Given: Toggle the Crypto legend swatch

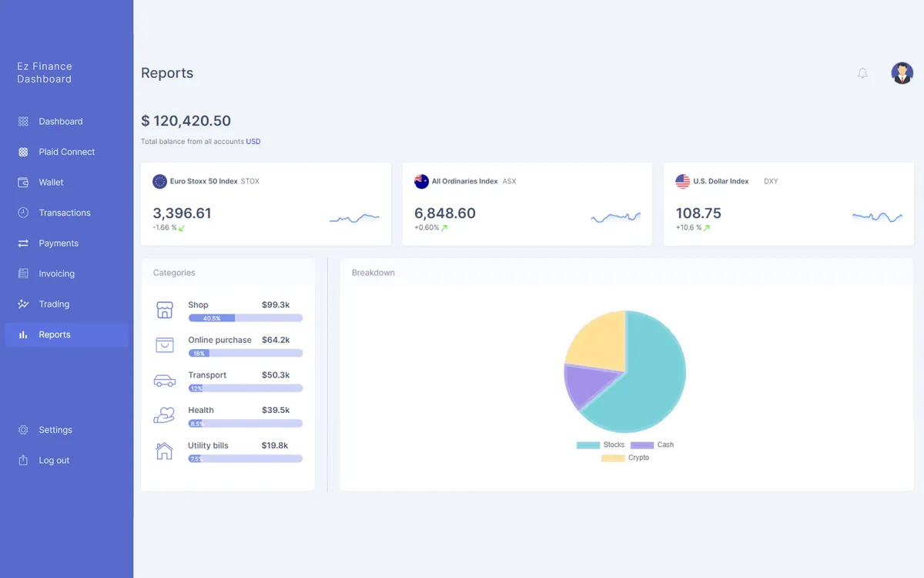Looking at the screenshot, I should tap(613, 458).
